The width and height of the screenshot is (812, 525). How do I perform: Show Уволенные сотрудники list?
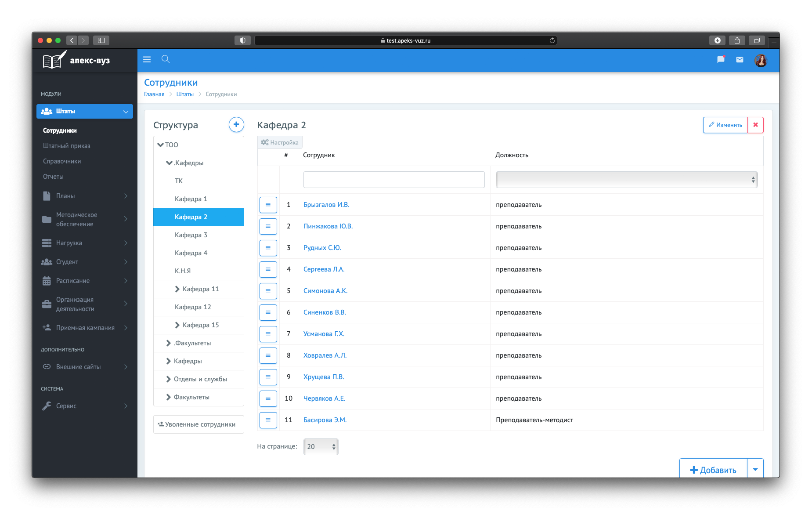(198, 424)
